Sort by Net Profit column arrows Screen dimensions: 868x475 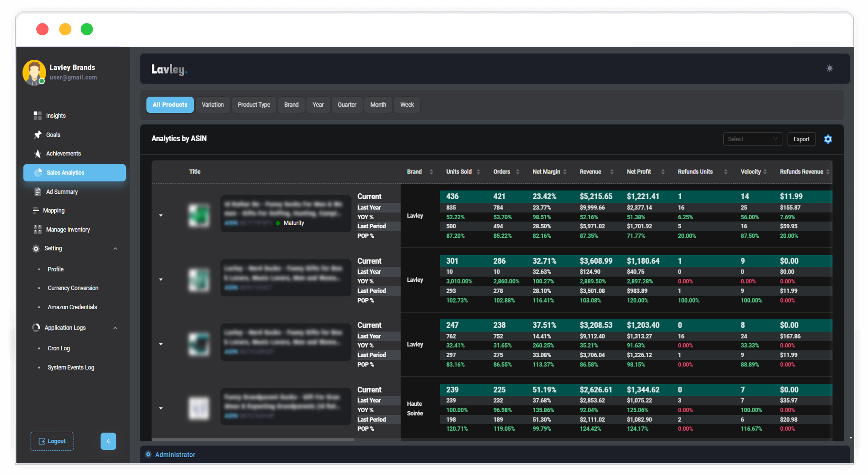click(x=663, y=172)
